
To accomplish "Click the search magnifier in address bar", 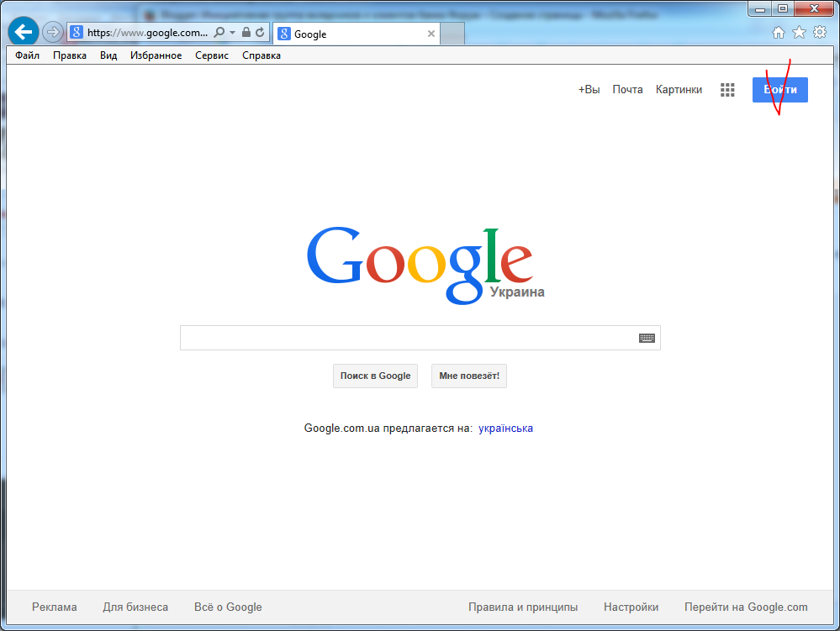I will 219,32.
